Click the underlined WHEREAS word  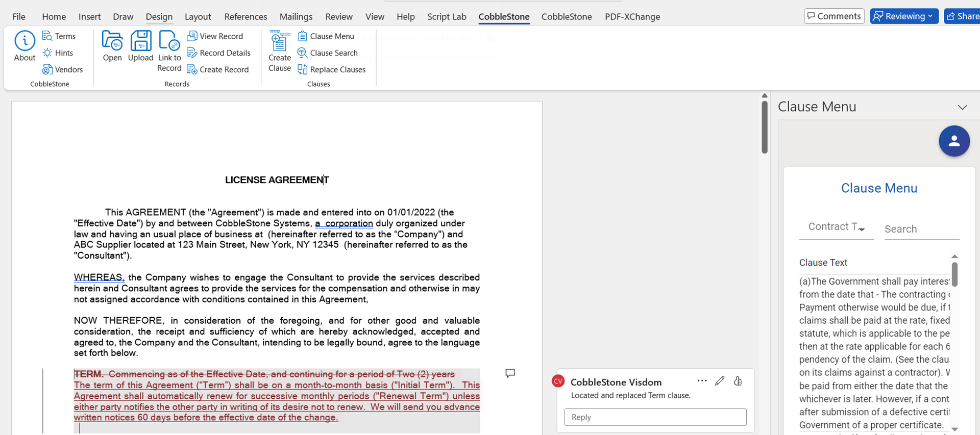click(99, 277)
